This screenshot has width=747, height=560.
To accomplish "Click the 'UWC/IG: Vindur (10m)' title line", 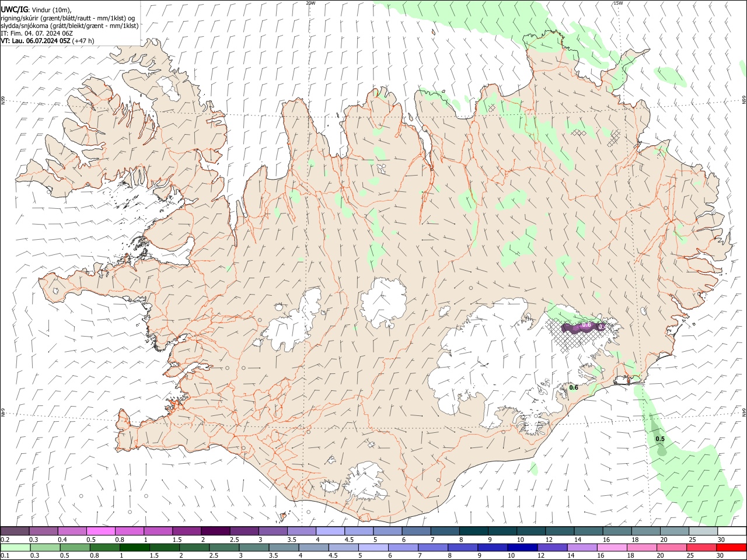I will click(36, 10).
